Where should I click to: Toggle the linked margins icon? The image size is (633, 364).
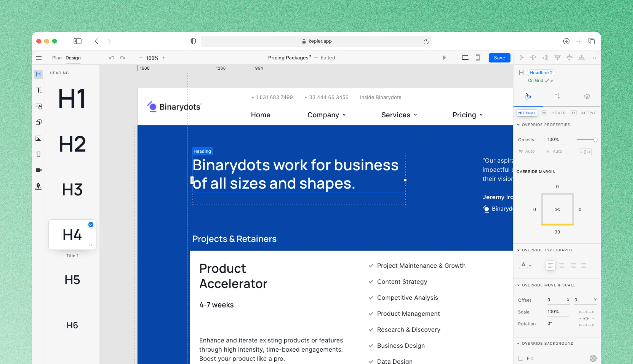tap(557, 210)
